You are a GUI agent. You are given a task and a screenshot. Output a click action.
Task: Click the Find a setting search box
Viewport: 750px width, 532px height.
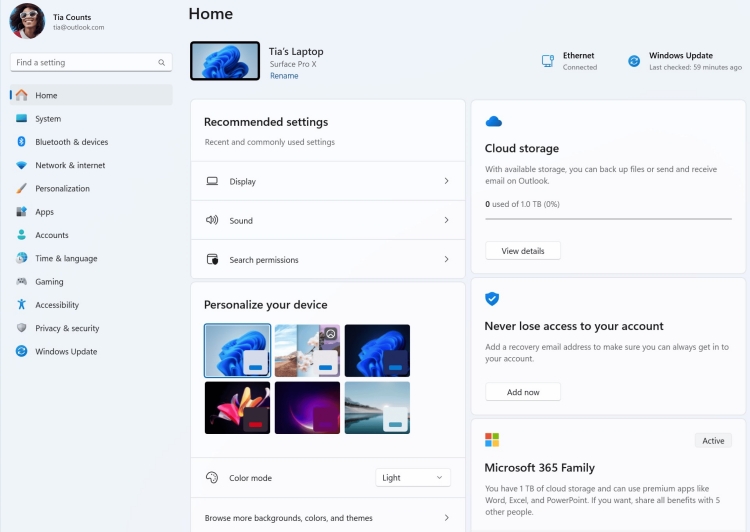(x=91, y=62)
